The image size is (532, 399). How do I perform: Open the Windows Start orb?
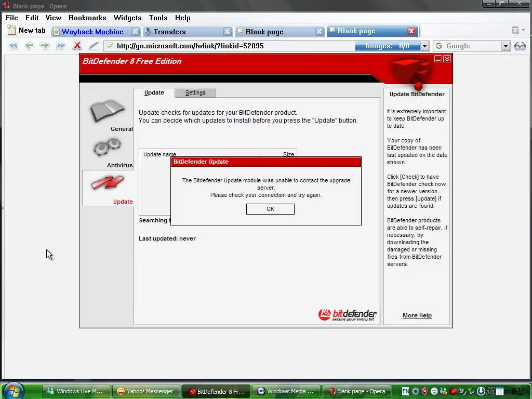pyautogui.click(x=14, y=391)
